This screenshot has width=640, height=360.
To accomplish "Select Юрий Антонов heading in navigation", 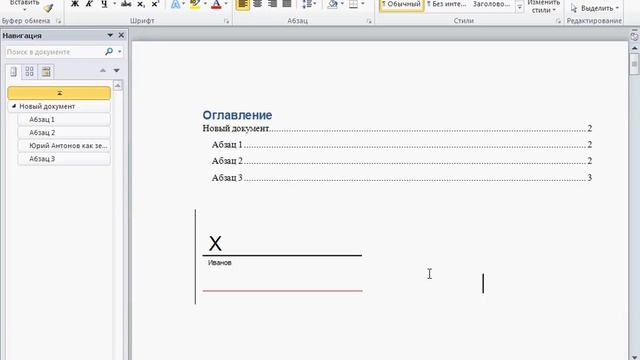I will [x=64, y=146].
